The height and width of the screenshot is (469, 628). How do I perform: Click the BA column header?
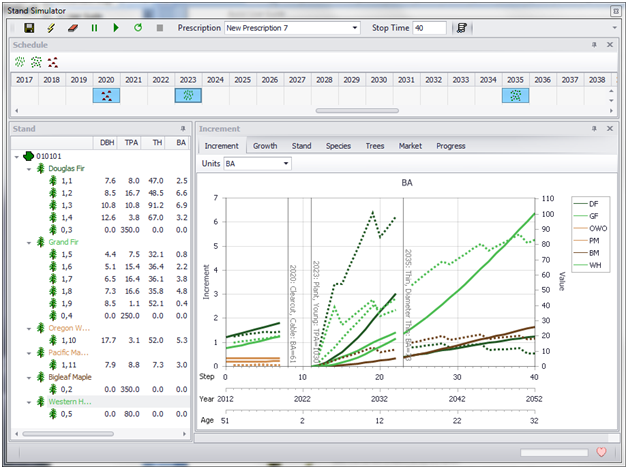click(x=177, y=143)
